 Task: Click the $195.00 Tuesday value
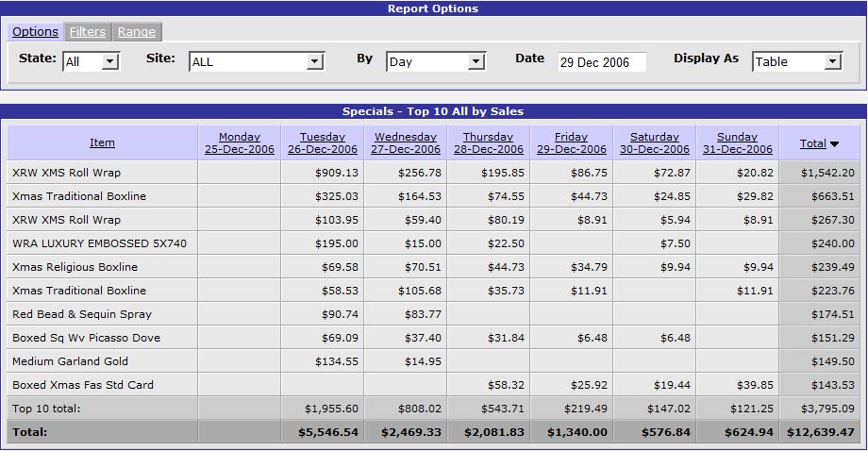[x=337, y=243]
